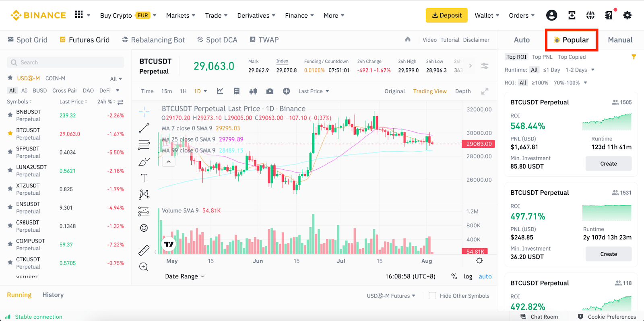Open the language globe icon
This screenshot has height=321, width=644.
(590, 15)
